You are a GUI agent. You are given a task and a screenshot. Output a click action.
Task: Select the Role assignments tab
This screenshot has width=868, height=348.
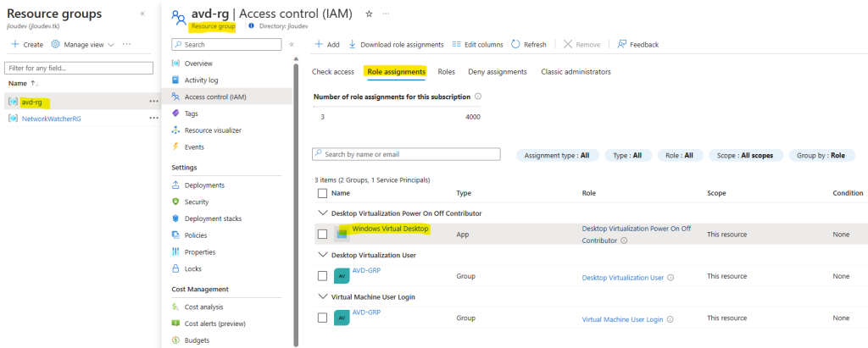397,72
